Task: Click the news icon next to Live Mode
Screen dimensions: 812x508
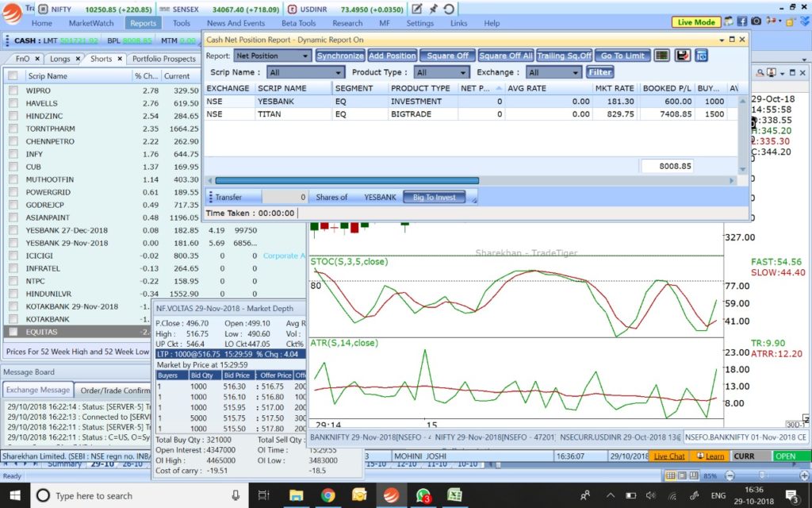Action: click(x=729, y=21)
